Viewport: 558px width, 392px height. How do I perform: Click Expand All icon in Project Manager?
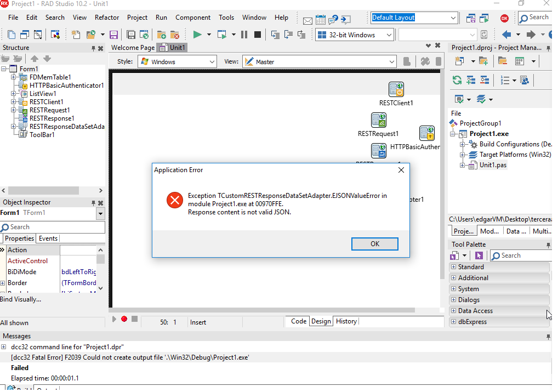pos(471,80)
